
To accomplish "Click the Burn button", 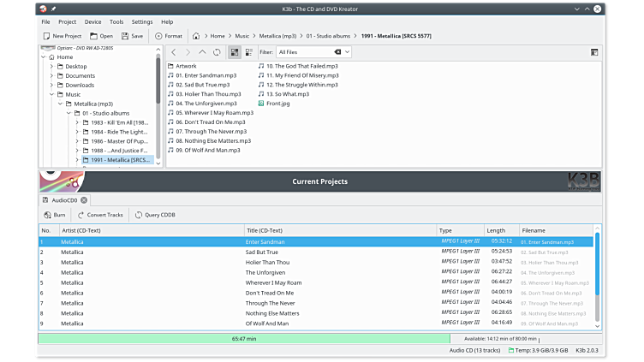I will point(54,215).
